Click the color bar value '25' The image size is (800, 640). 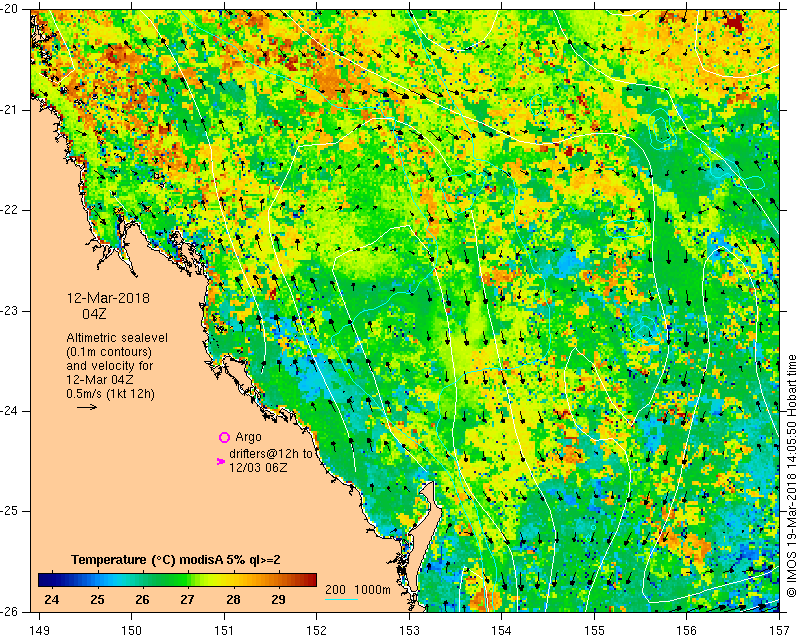point(97,600)
